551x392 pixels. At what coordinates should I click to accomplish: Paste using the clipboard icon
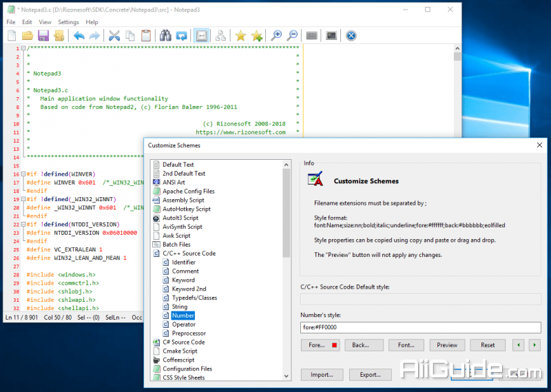click(x=146, y=36)
